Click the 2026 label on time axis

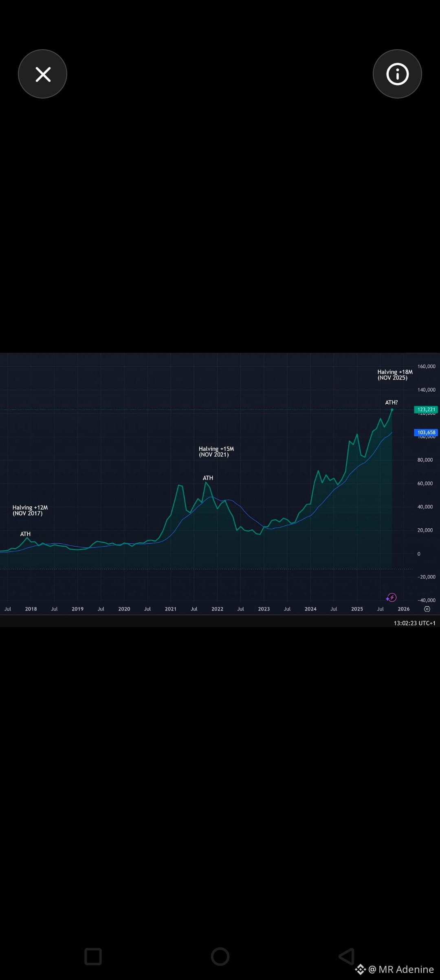[x=404, y=609]
